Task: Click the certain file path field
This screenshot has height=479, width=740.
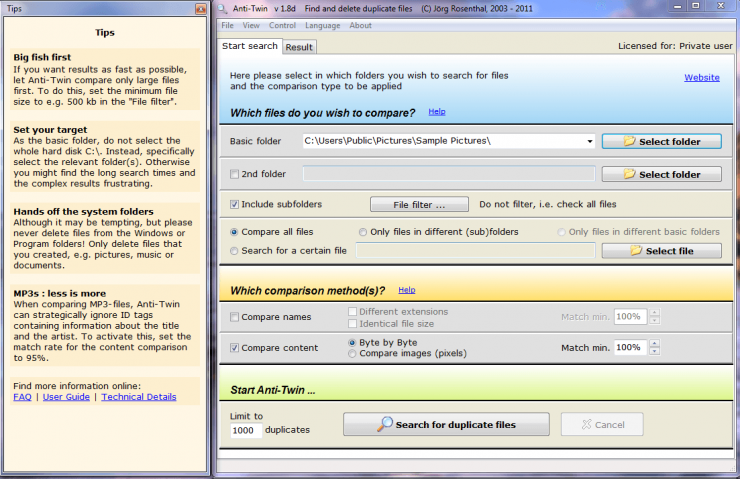Action: [475, 251]
